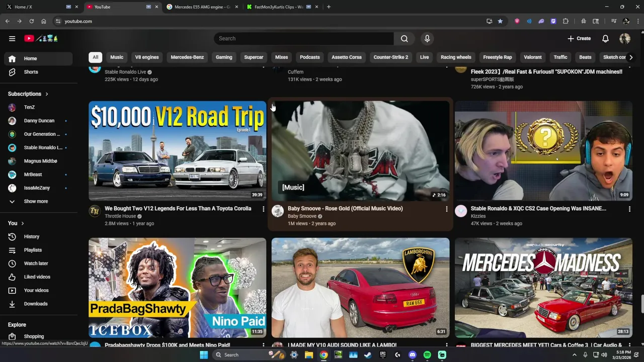Switch to the Home / X browser tab

43,7
